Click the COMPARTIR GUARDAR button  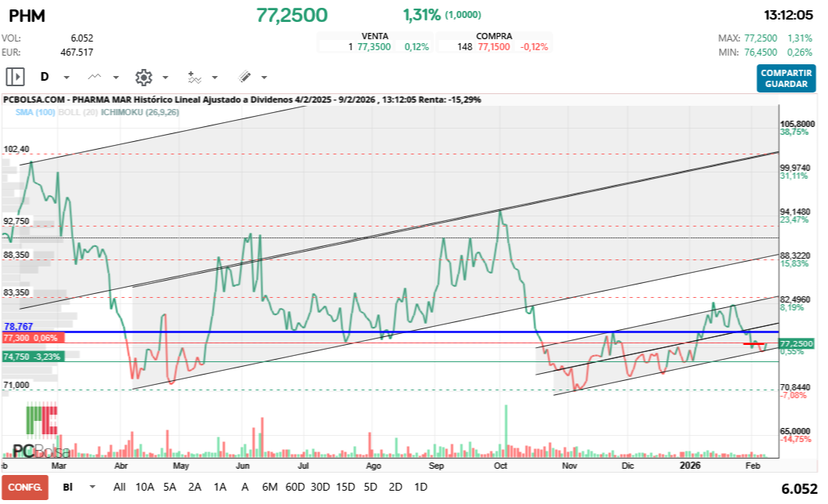click(786, 78)
